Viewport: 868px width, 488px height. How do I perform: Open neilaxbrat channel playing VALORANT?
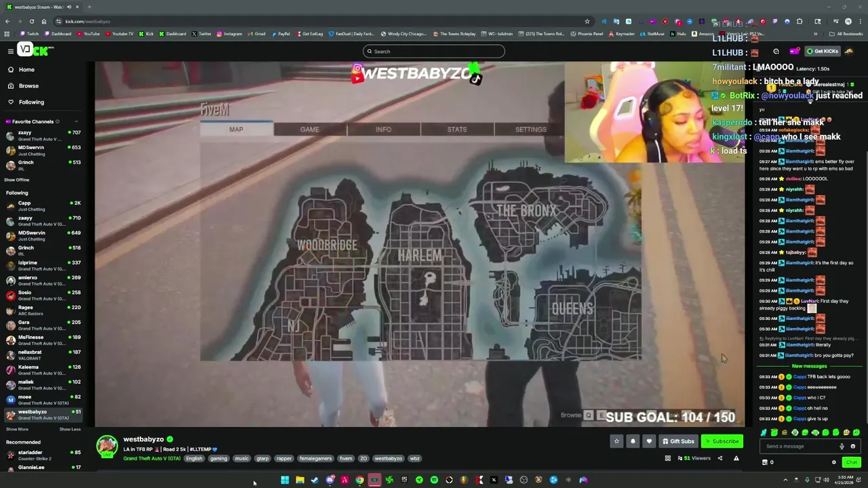42,355
